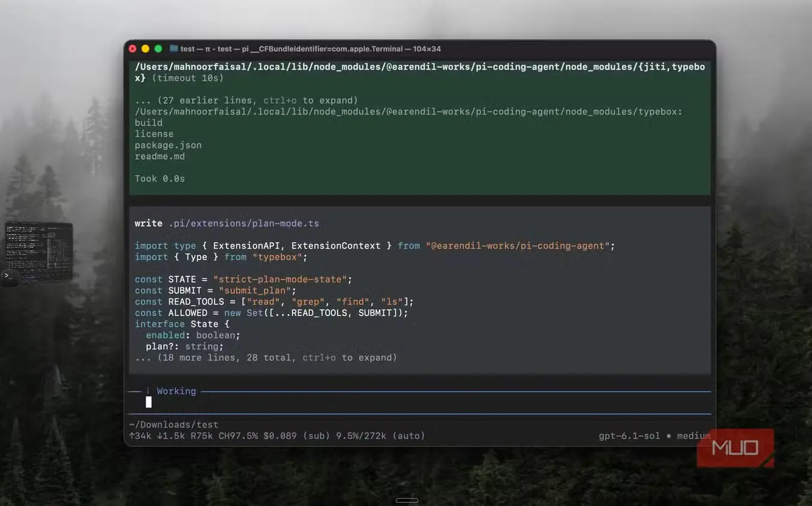Image resolution: width=812 pixels, height=506 pixels.
Task: Click the "(27 earlier lines, ctrl+o to expand)" line
Action: 246,100
